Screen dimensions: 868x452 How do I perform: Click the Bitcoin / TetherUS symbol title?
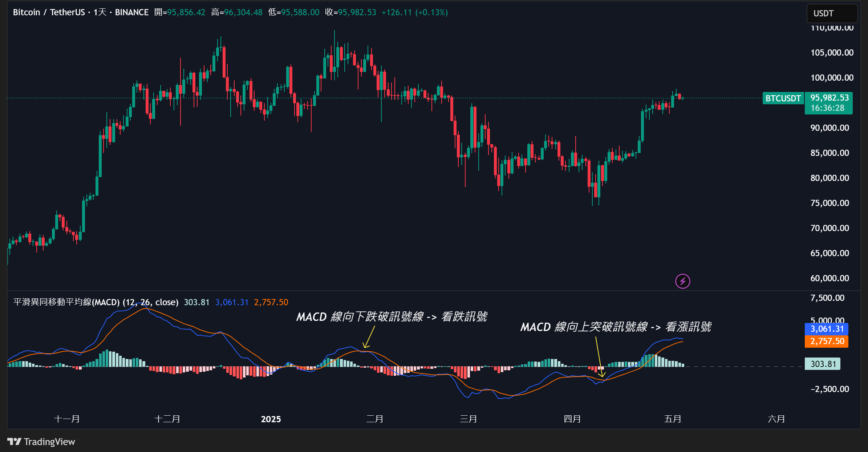(x=49, y=12)
